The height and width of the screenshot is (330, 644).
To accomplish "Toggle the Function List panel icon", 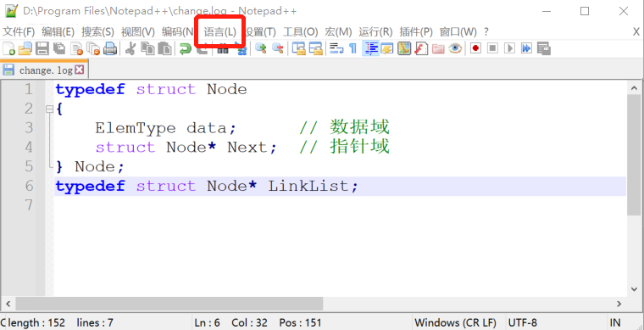I will click(421, 48).
